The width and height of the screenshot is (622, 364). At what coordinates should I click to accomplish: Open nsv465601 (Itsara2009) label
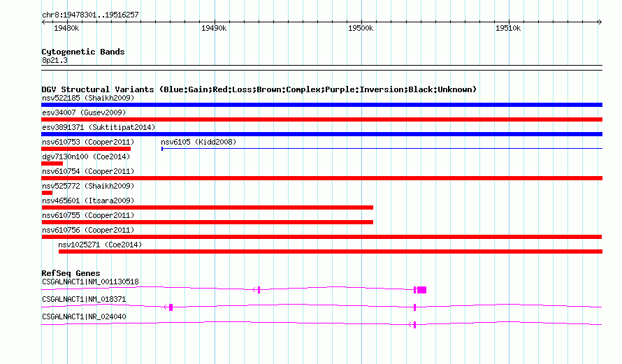(x=88, y=201)
